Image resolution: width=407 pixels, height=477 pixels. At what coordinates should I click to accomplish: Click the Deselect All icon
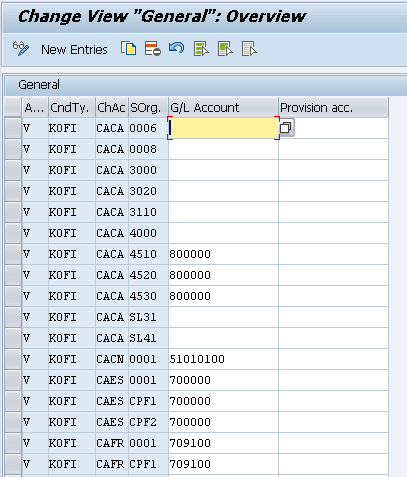coord(249,49)
